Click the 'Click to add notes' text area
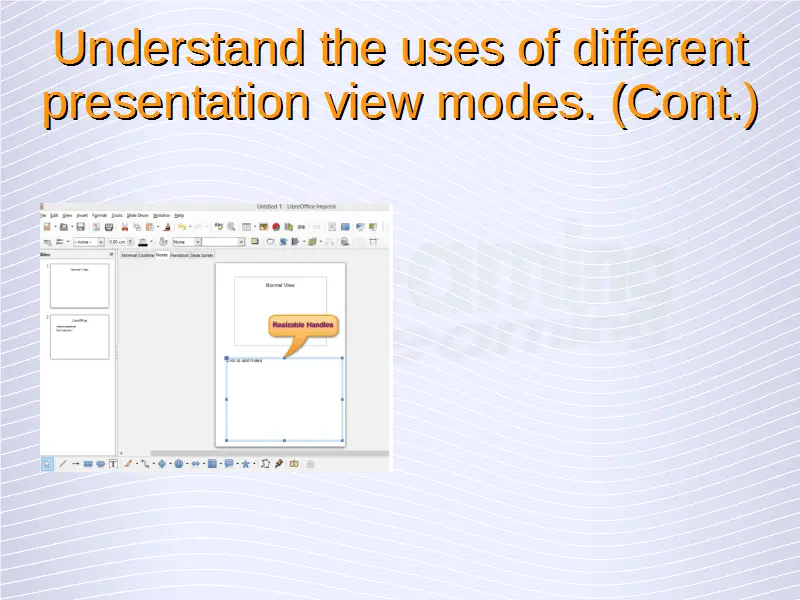This screenshot has width=800, height=600. click(284, 400)
